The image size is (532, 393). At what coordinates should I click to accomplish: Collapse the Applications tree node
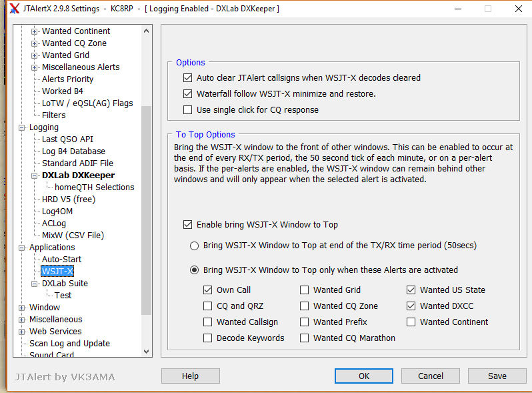[22, 248]
